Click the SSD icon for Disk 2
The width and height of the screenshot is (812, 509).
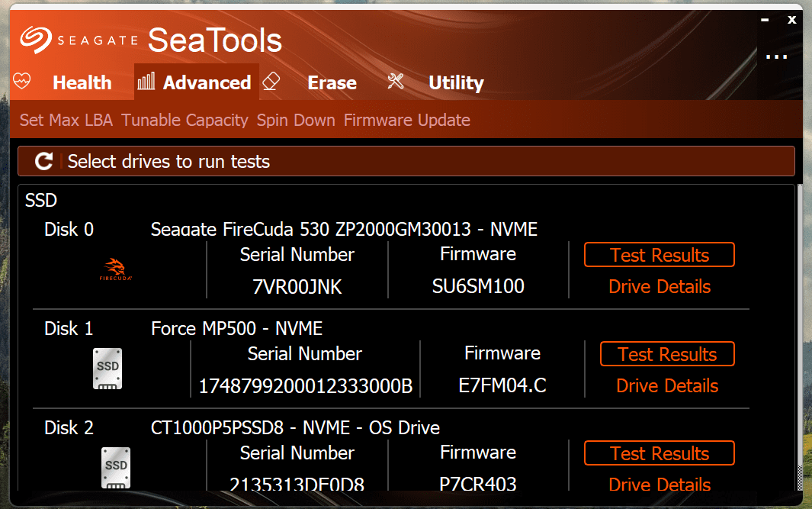click(x=115, y=468)
